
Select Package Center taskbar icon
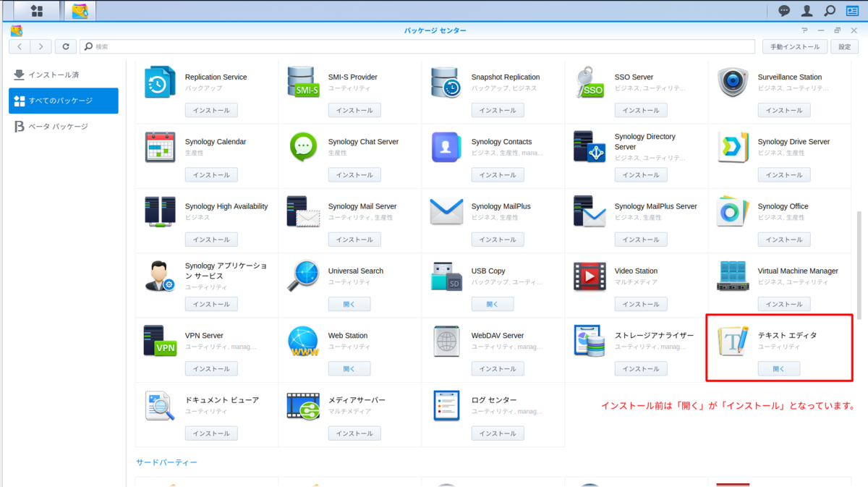tap(80, 11)
